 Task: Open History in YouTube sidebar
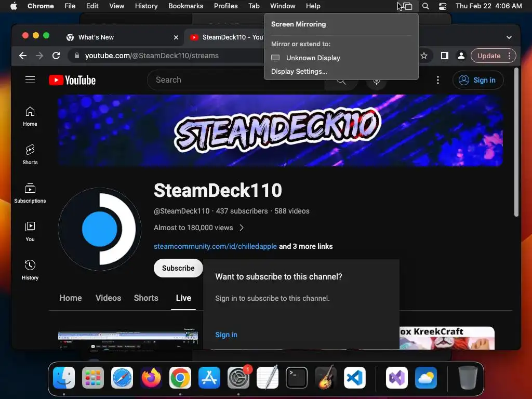pos(30,270)
